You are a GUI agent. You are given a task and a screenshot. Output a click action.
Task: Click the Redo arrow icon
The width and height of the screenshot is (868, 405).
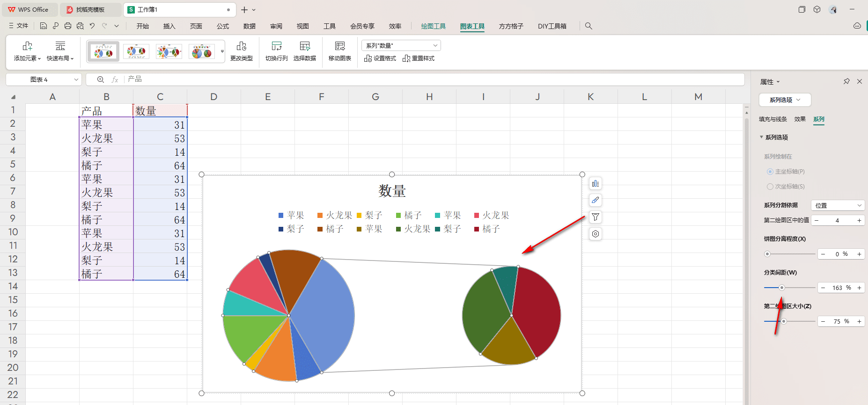pyautogui.click(x=104, y=26)
